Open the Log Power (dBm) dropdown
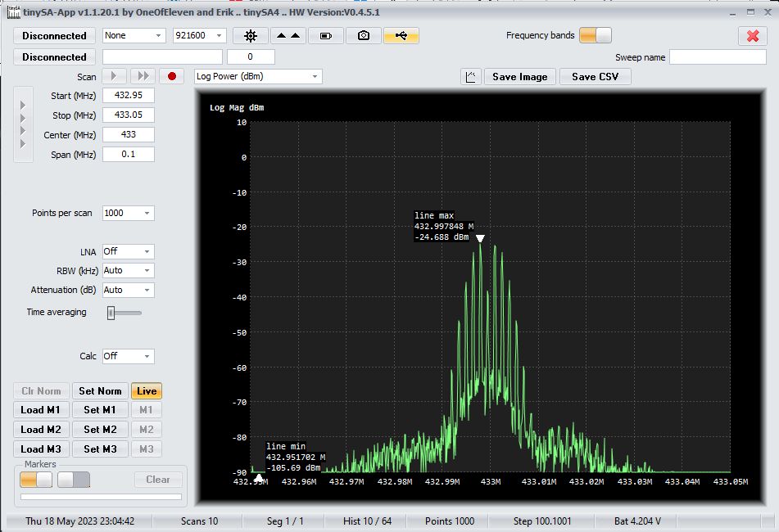Viewport: 779px width, 532px height. click(258, 76)
